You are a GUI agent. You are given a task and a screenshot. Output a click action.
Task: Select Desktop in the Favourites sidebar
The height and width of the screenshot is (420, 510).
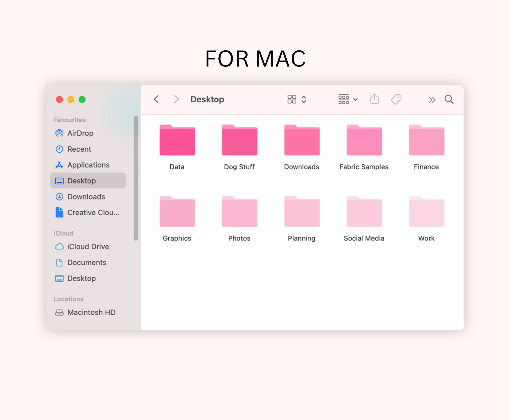pos(82,180)
